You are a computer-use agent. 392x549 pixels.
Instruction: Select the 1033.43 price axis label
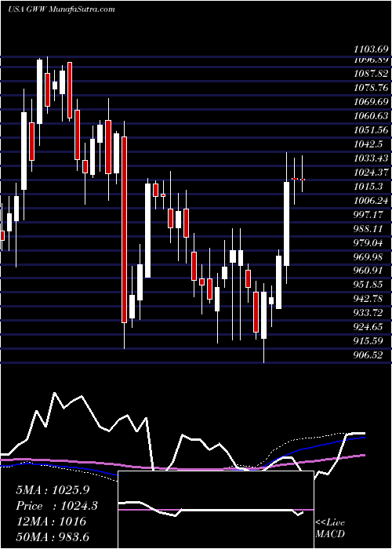(x=371, y=158)
